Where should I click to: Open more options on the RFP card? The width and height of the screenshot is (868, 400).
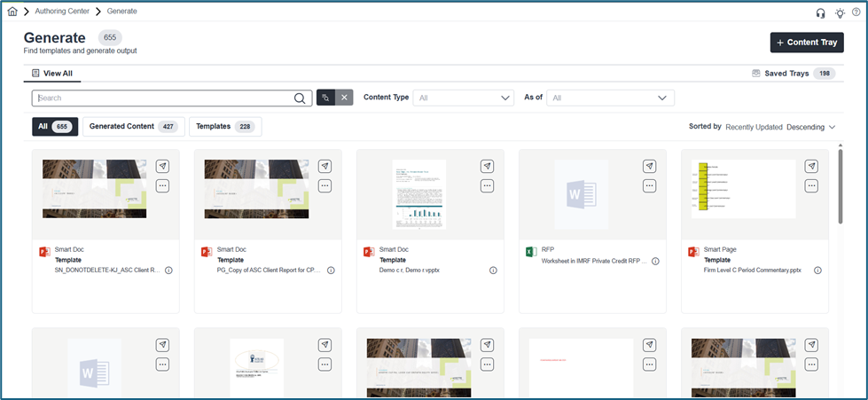(x=650, y=185)
